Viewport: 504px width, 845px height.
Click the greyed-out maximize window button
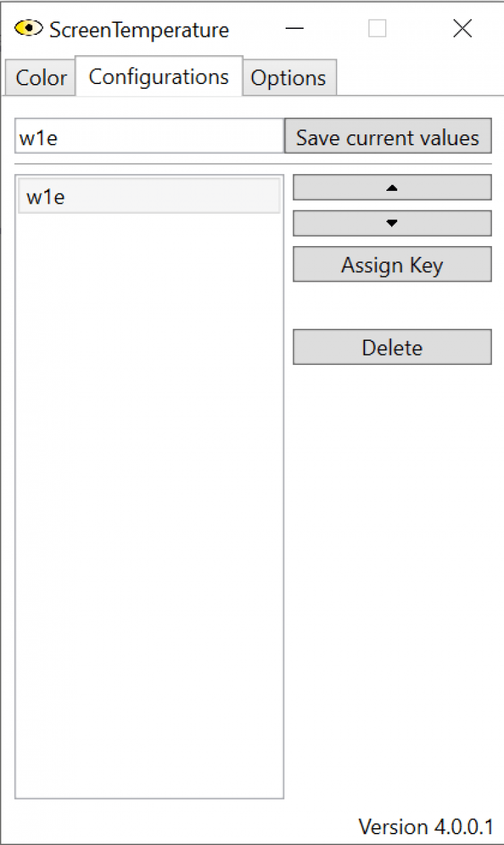(x=378, y=29)
